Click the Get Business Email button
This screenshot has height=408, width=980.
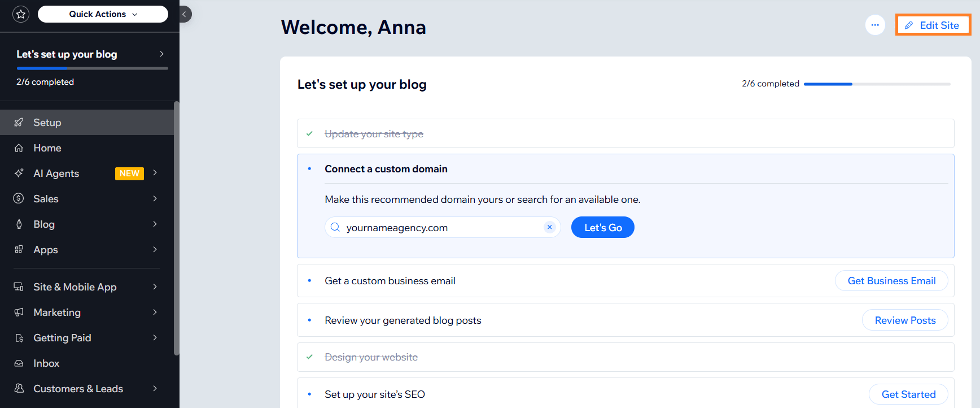point(891,281)
